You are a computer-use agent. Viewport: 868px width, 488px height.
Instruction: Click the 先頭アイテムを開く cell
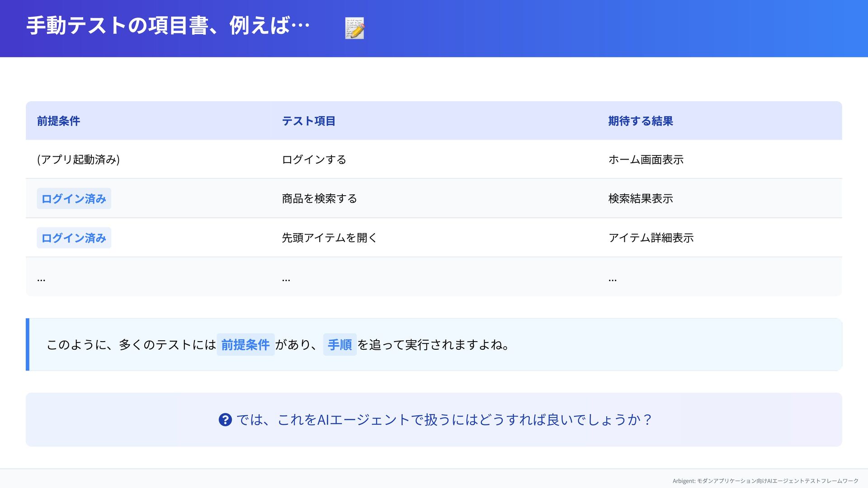[329, 238]
